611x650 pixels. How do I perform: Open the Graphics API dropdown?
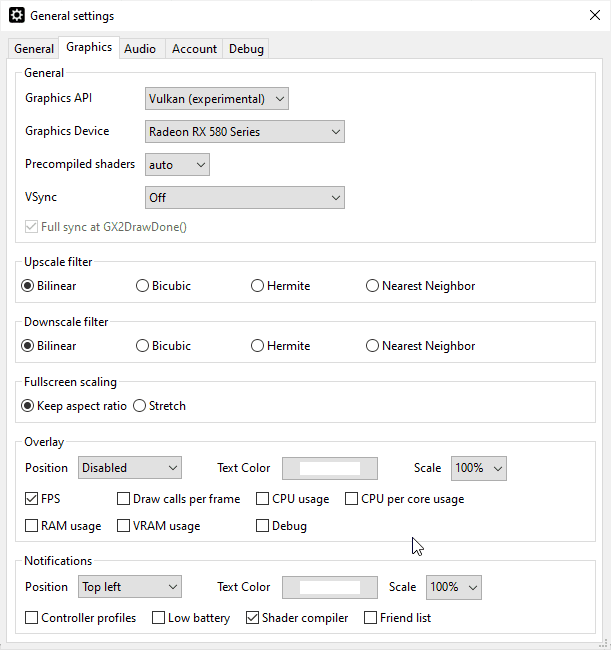point(217,99)
